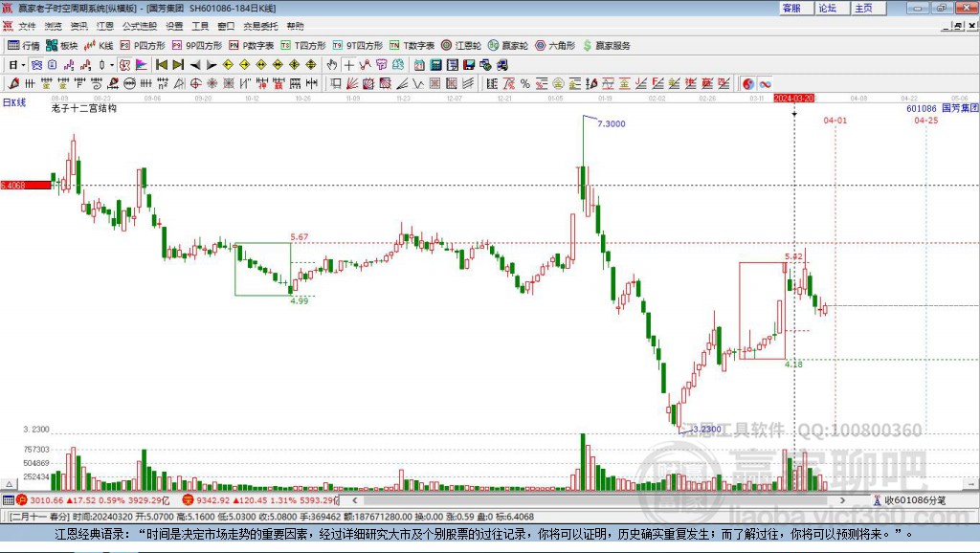The height and width of the screenshot is (553, 980).
Task: Open the T四方形 tool
Action: coord(303,46)
